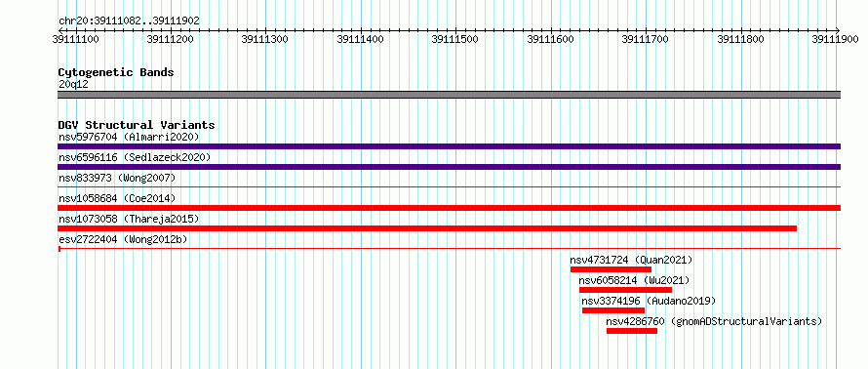Screen dimensions: 868x369
Task: Click ruler position 39111600
Action: [x=551, y=39]
